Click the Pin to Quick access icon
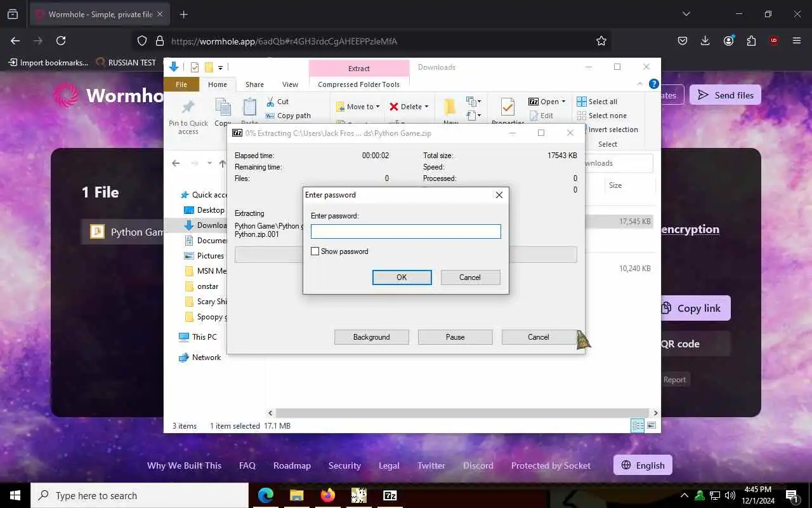 [x=188, y=107]
